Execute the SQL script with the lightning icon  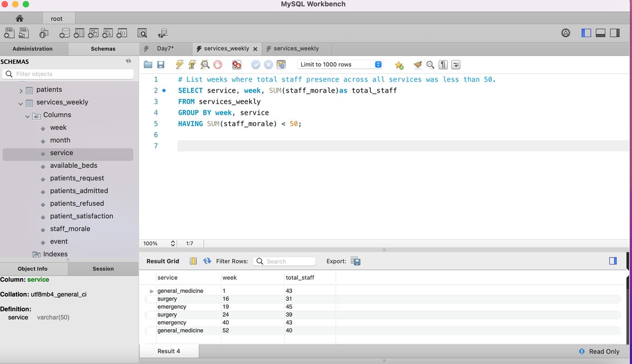tap(181, 64)
